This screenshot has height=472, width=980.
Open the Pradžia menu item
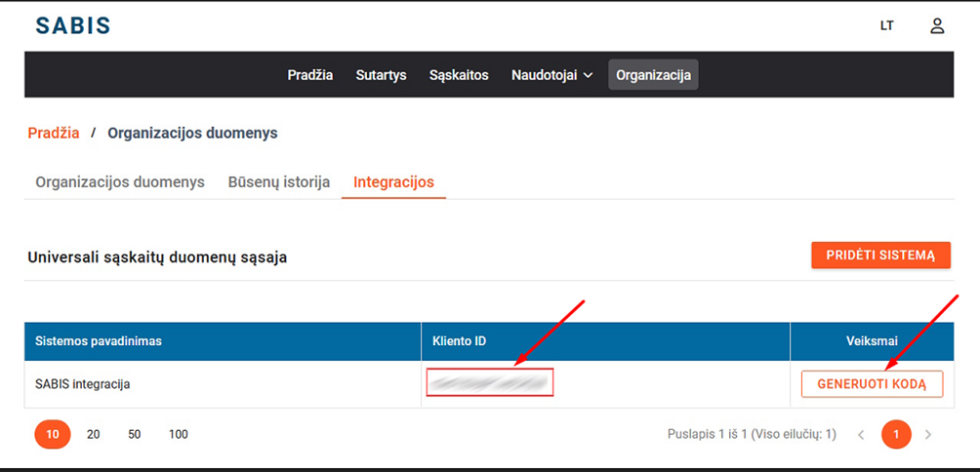tap(309, 75)
